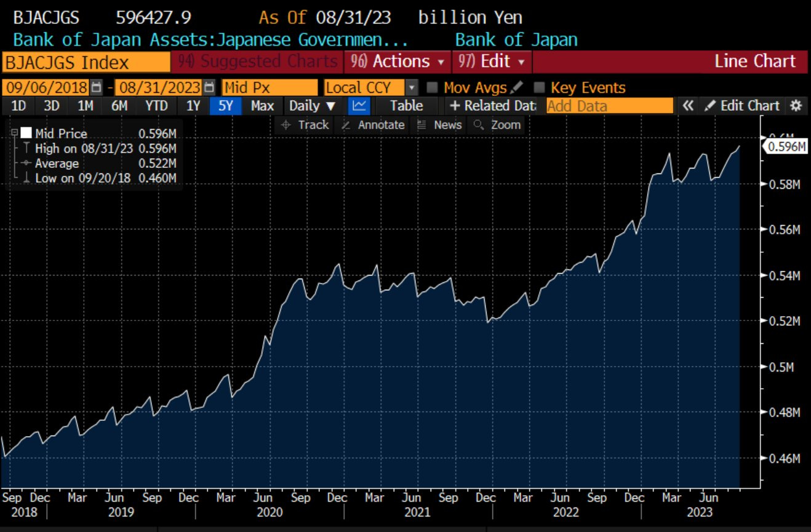Image resolution: width=811 pixels, height=532 pixels.
Task: Click the double-chevron collapse icon
Action: coord(688,106)
